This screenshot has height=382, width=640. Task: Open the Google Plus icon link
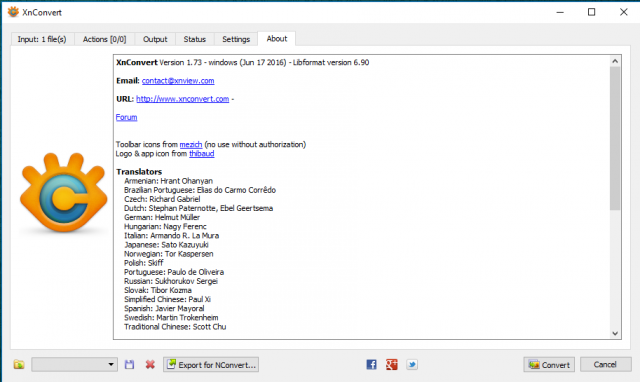[x=391, y=364]
